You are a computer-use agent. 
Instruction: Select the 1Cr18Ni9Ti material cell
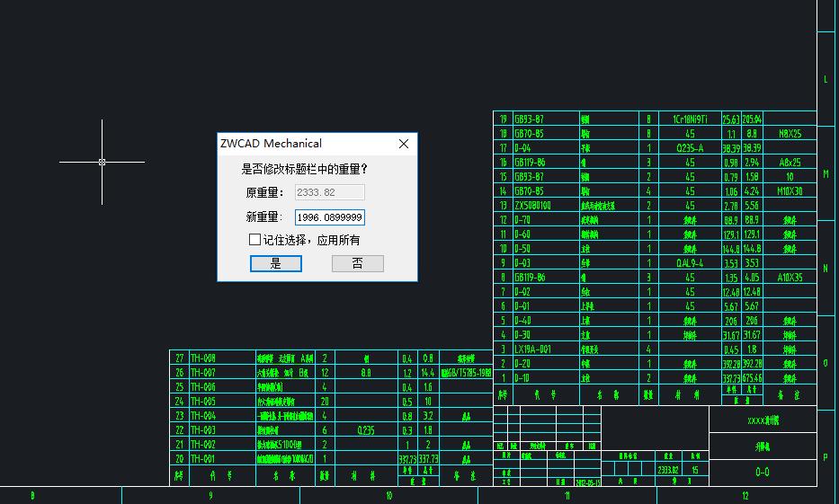690,119
